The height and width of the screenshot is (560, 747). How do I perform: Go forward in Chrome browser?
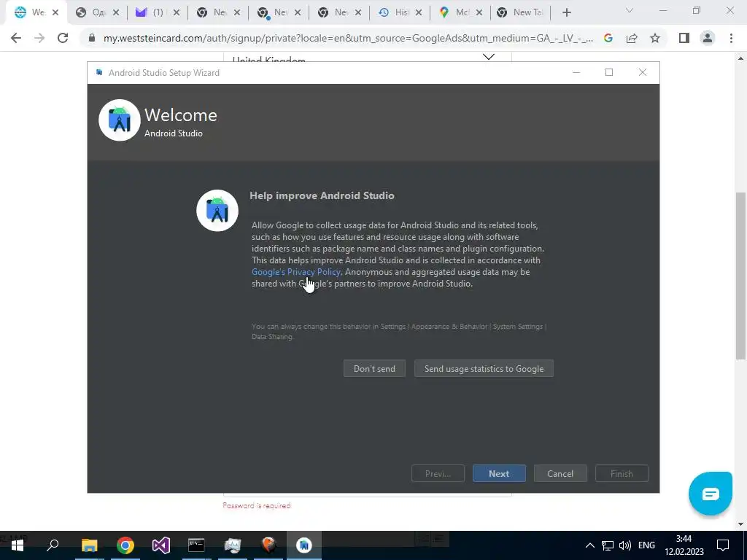pos(39,38)
